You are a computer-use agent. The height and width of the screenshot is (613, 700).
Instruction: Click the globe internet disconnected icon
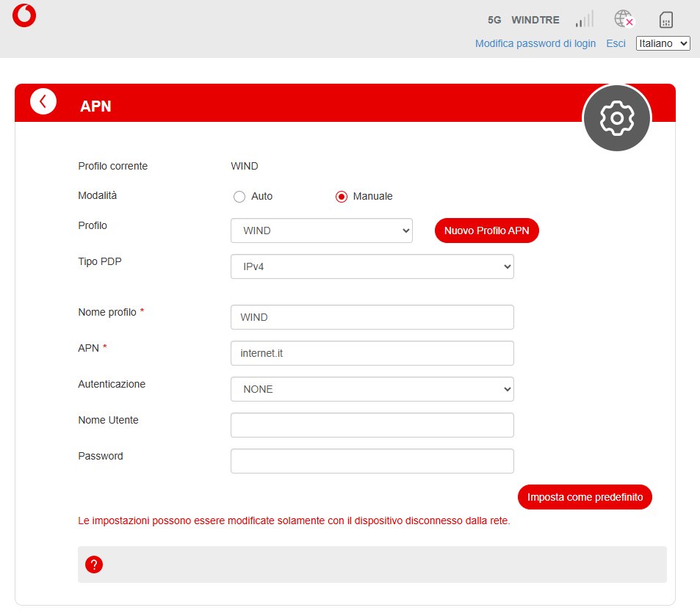pos(624,19)
